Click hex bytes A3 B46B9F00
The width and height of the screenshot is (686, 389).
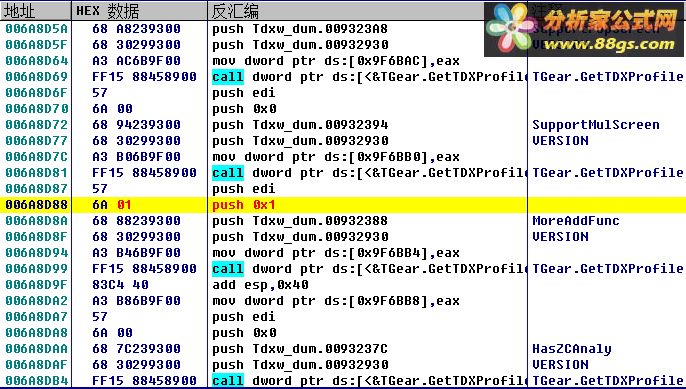(136, 252)
